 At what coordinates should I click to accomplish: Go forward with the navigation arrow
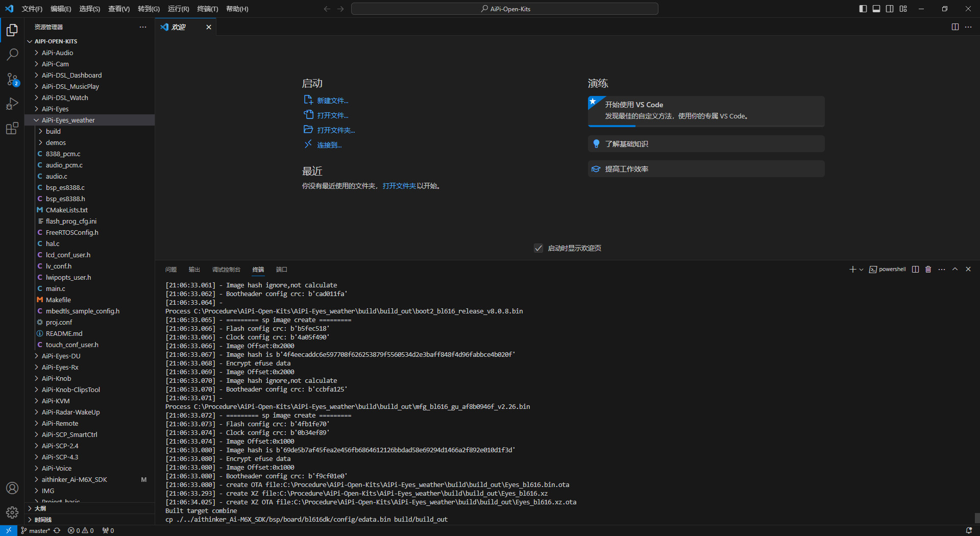[x=340, y=9]
